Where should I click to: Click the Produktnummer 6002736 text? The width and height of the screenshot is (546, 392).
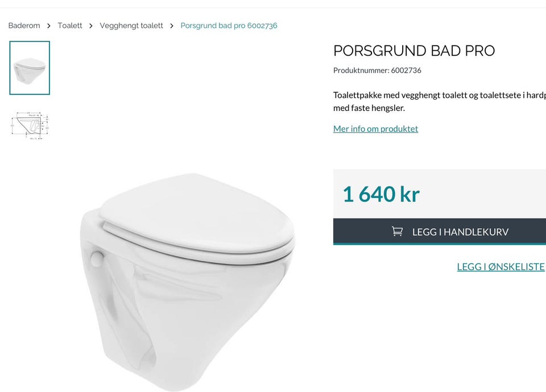pos(377,71)
